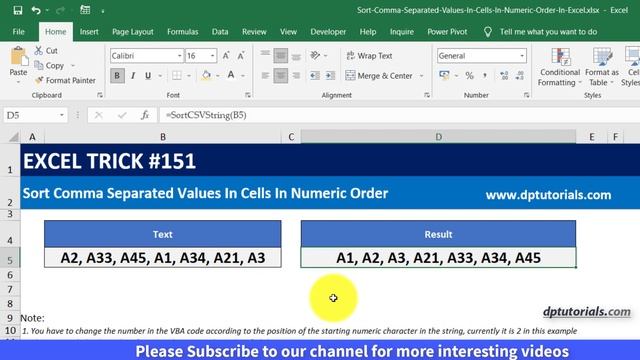Click the Paste clipboard icon
640x360 pixels.
[18, 56]
